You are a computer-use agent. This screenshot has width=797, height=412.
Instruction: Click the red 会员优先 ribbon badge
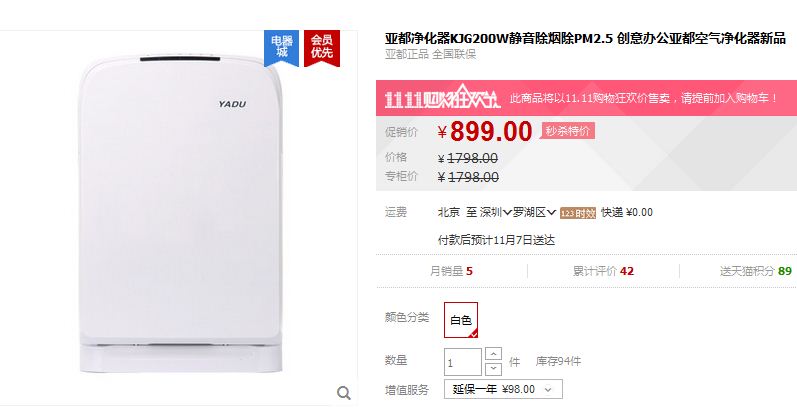(322, 48)
